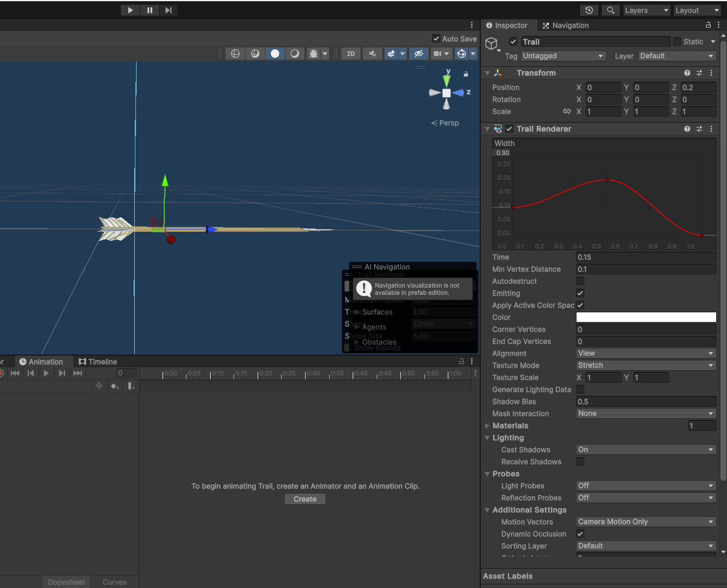Collapse the Transform component
The height and width of the screenshot is (588, 727).
coord(487,73)
